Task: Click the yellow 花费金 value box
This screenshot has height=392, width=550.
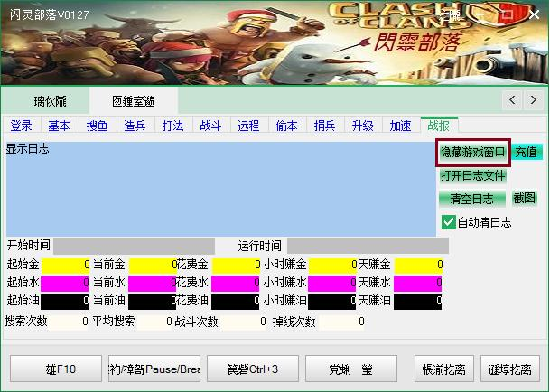Action: pyautogui.click(x=236, y=266)
